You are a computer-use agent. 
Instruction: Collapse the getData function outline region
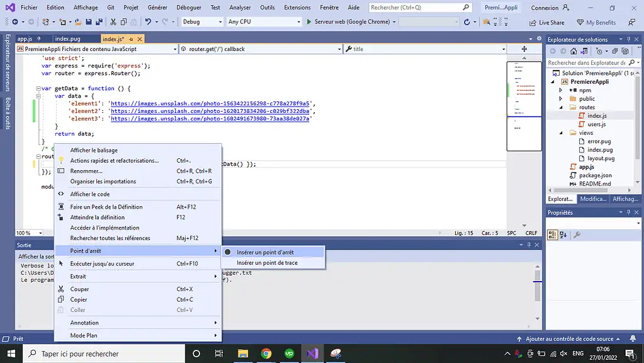click(x=38, y=89)
